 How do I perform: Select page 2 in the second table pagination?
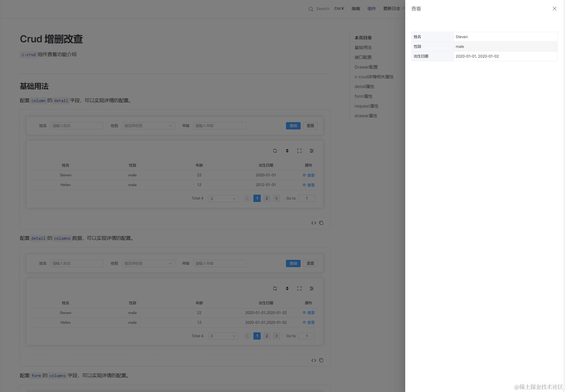click(x=267, y=336)
